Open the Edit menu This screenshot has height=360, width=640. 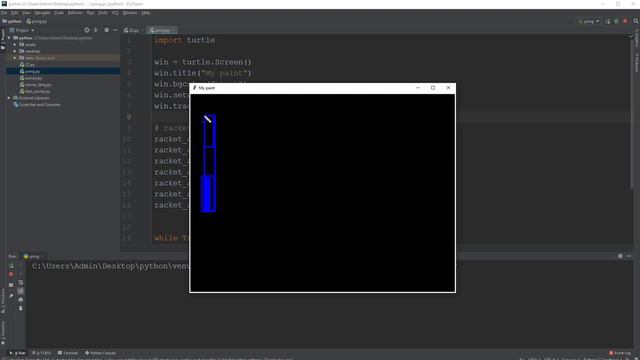tap(14, 13)
